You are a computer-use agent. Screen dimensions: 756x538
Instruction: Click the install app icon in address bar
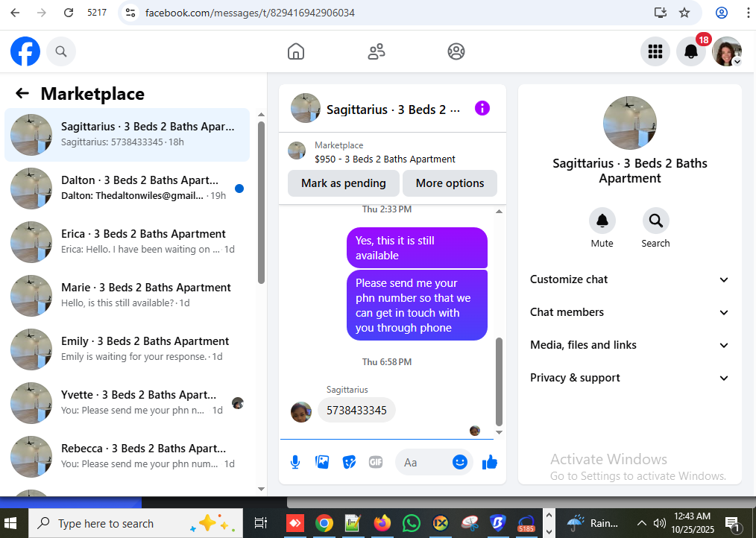[660, 13]
